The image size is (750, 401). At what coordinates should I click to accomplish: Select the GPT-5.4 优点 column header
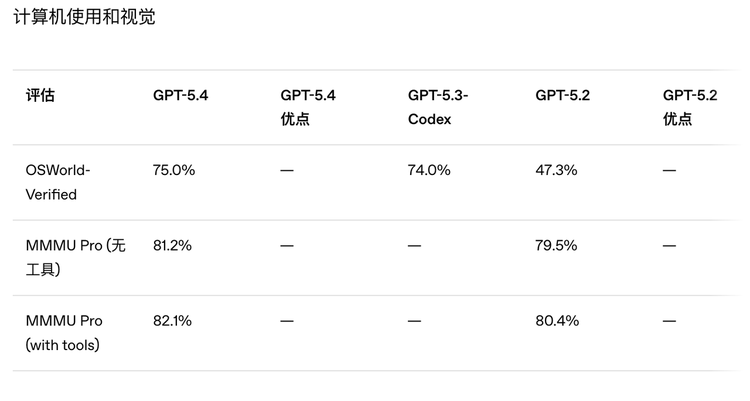point(308,107)
